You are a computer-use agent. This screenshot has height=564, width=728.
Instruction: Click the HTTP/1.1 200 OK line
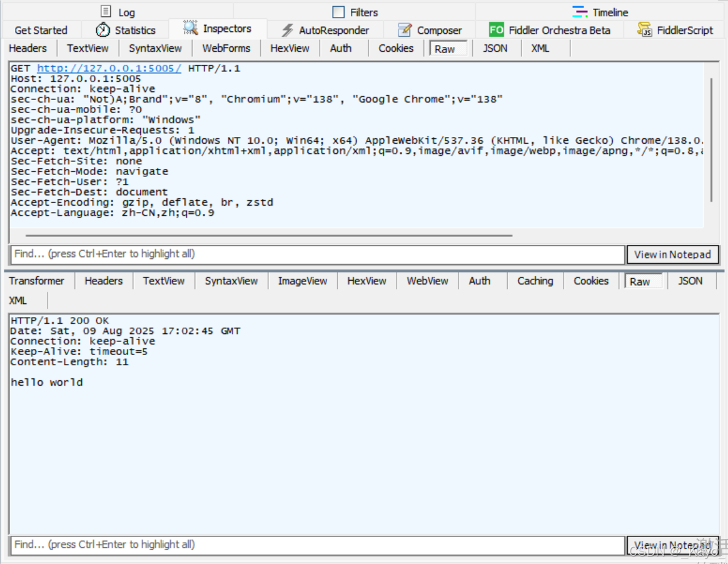60,321
